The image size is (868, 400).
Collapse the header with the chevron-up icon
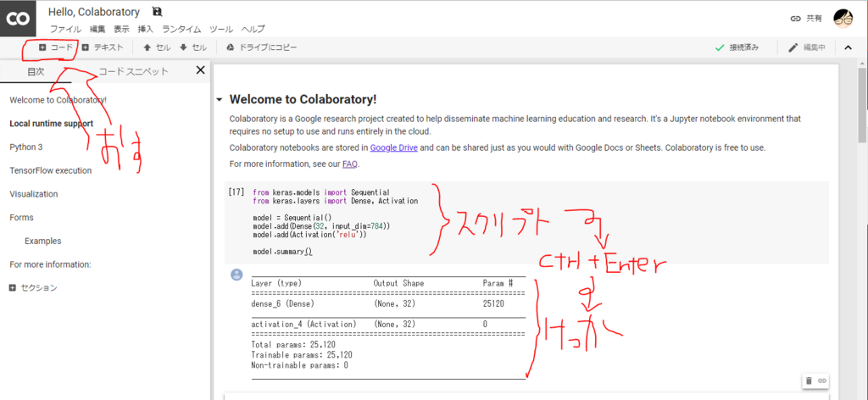tap(848, 47)
